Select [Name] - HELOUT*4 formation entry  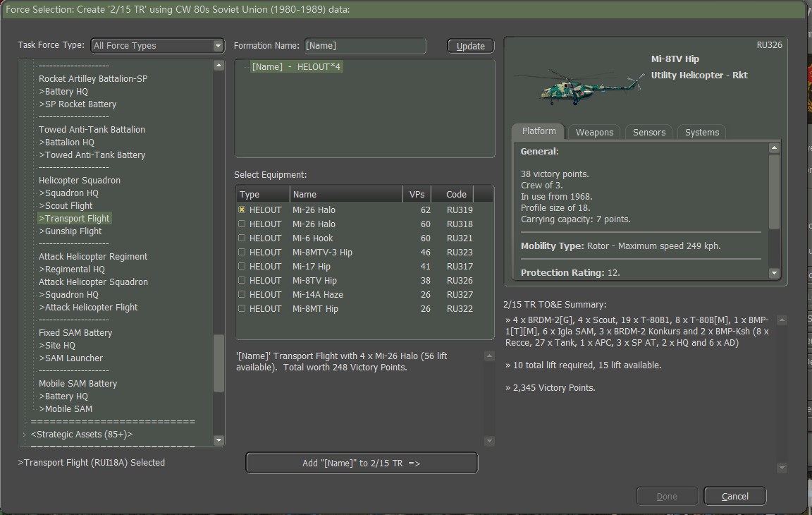[296, 67]
